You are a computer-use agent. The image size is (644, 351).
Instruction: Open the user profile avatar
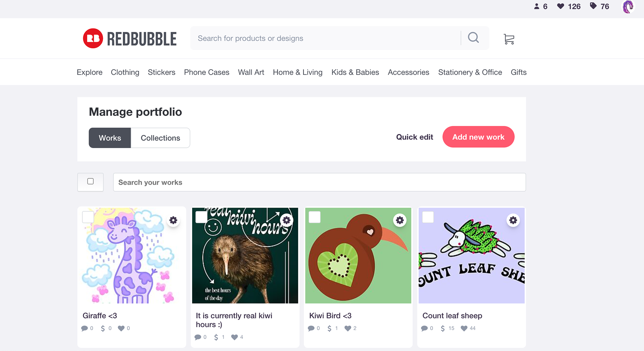(x=628, y=7)
